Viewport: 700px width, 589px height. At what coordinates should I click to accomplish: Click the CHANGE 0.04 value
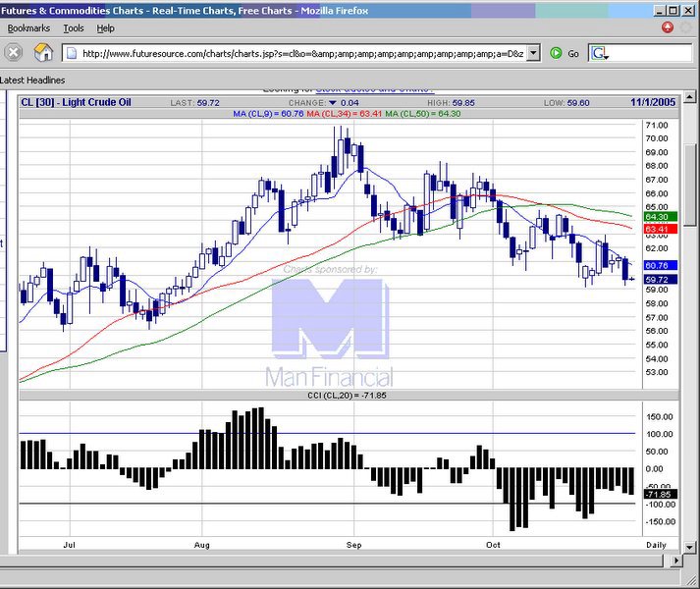pos(324,103)
